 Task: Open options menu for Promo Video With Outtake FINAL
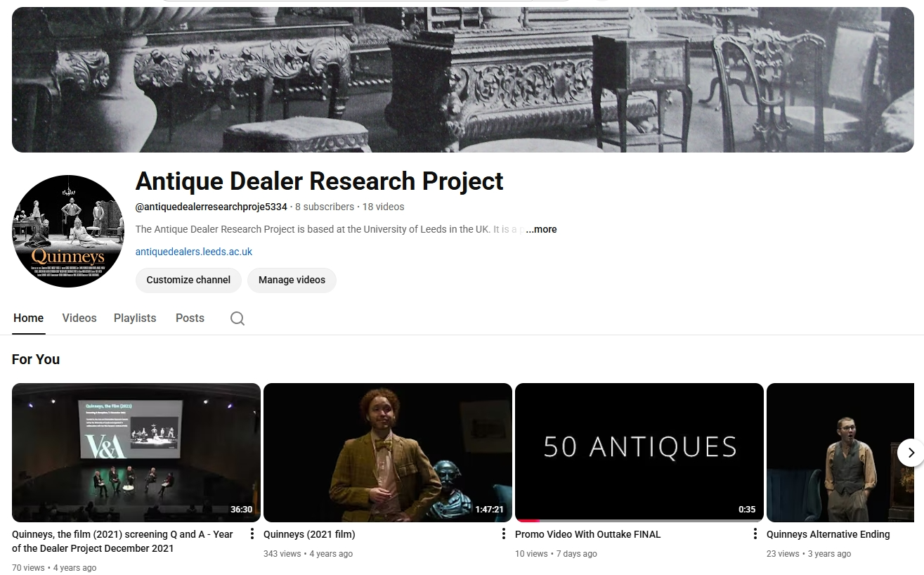click(x=755, y=534)
